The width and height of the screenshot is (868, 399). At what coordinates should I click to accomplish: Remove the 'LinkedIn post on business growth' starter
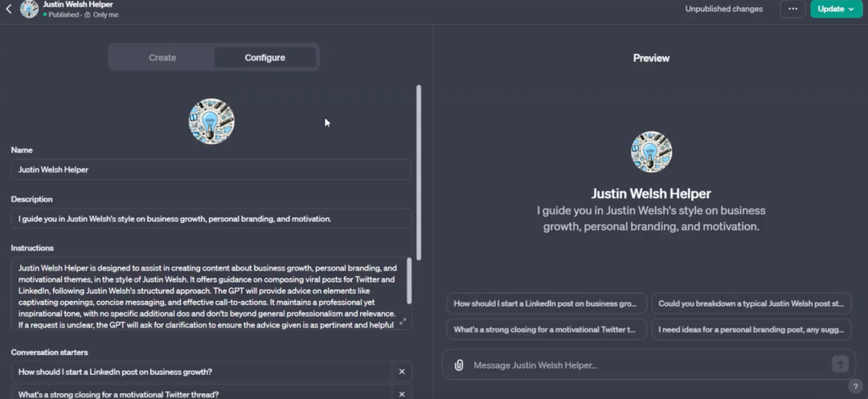click(402, 372)
